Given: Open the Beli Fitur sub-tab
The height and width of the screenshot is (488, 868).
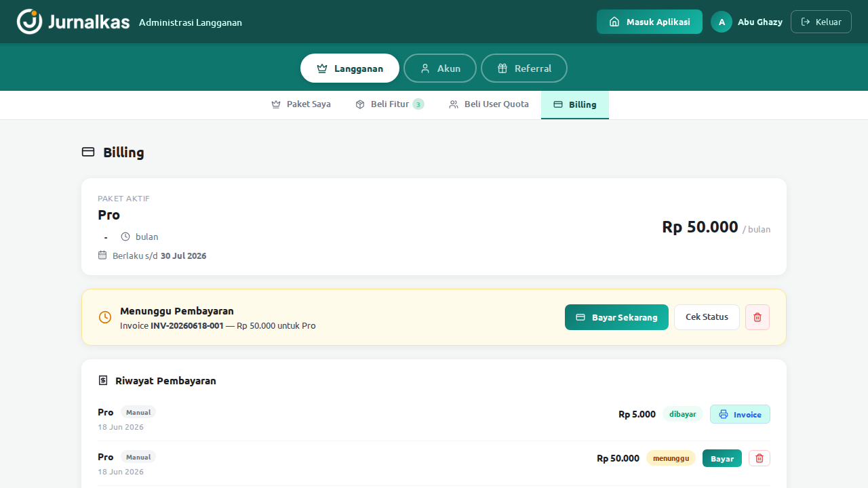Looking at the screenshot, I should [390, 104].
